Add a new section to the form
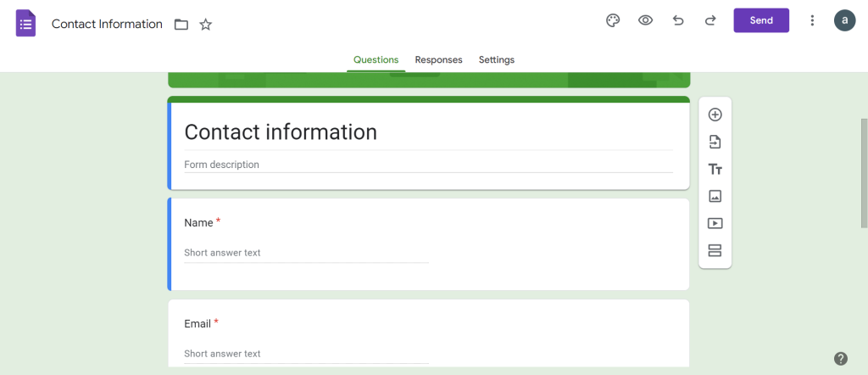The width and height of the screenshot is (868, 375). (715, 250)
